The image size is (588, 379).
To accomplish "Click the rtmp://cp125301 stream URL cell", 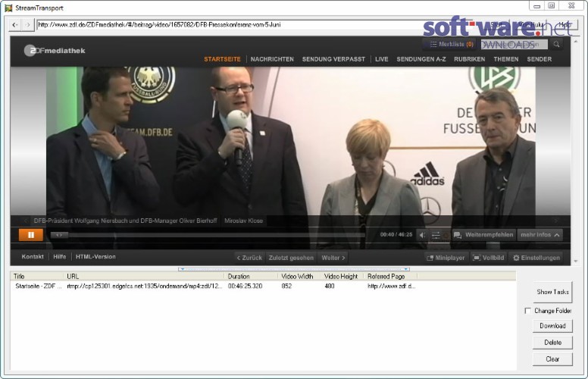I will coord(145,286).
